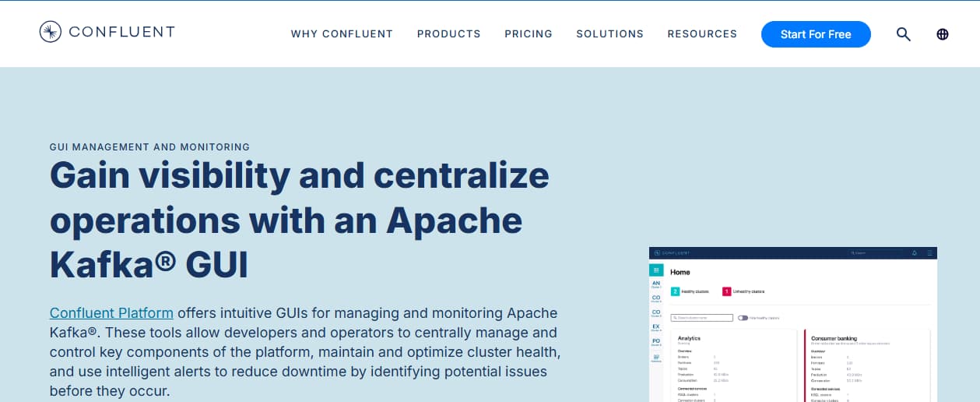Click the 'GUI MANAGEMENT AND MONITORING' label

click(x=149, y=146)
